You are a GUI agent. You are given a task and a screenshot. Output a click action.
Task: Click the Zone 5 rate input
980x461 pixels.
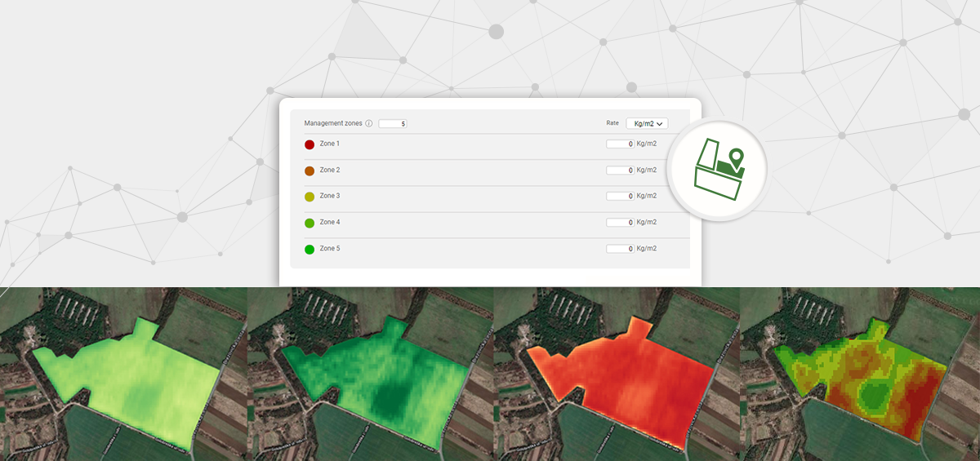pyautogui.click(x=620, y=248)
